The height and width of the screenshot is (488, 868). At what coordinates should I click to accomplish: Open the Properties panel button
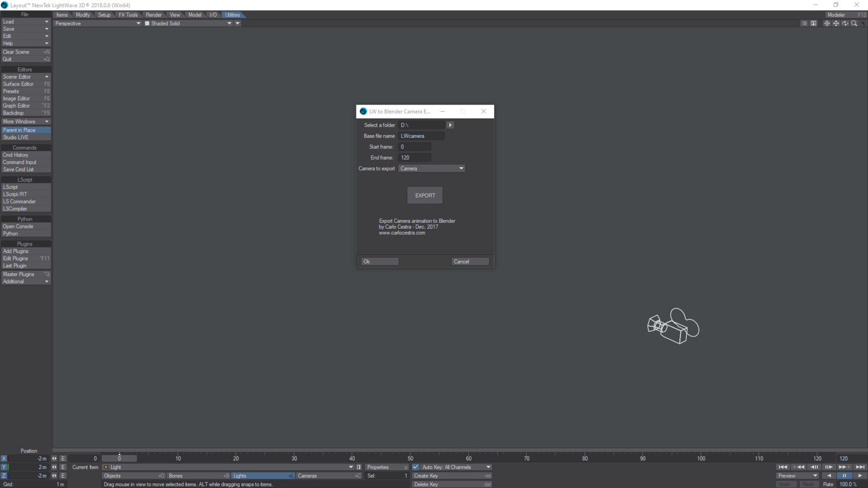point(387,467)
